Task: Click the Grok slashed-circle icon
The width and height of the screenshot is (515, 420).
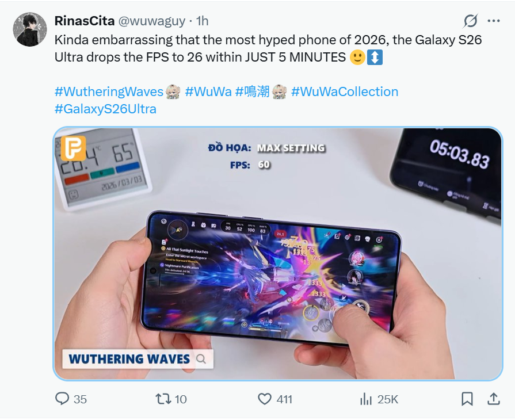Action: click(x=470, y=21)
